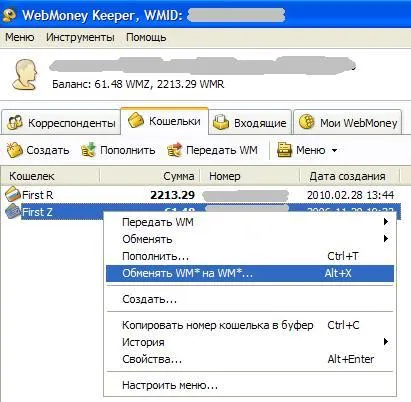
Task: Click the user avatar profile picture
Action: [x=25, y=75]
